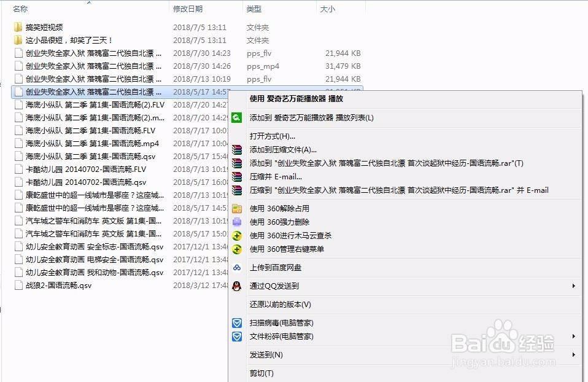Select the 创业失败 file of type pps_mp4
This screenshot has height=382, width=588.
coord(94,66)
